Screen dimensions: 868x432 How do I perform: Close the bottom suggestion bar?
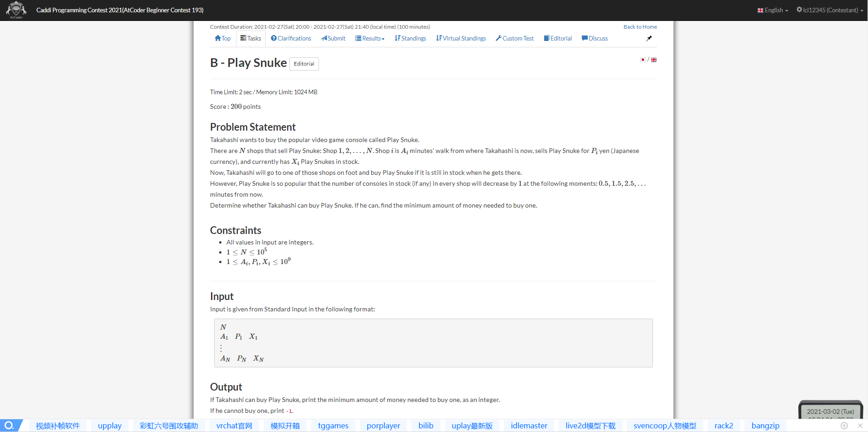pos(860,426)
